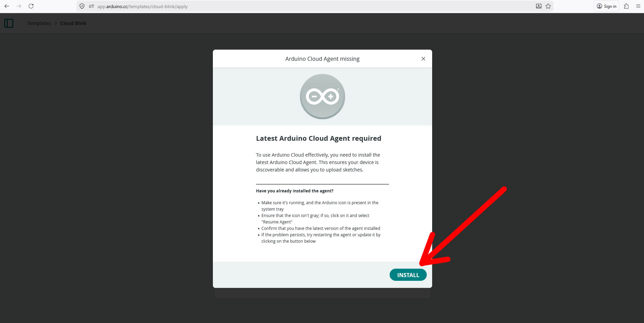Select the Cloud Blink breadcrumb
Image resolution: width=644 pixels, height=323 pixels.
pyautogui.click(x=73, y=23)
